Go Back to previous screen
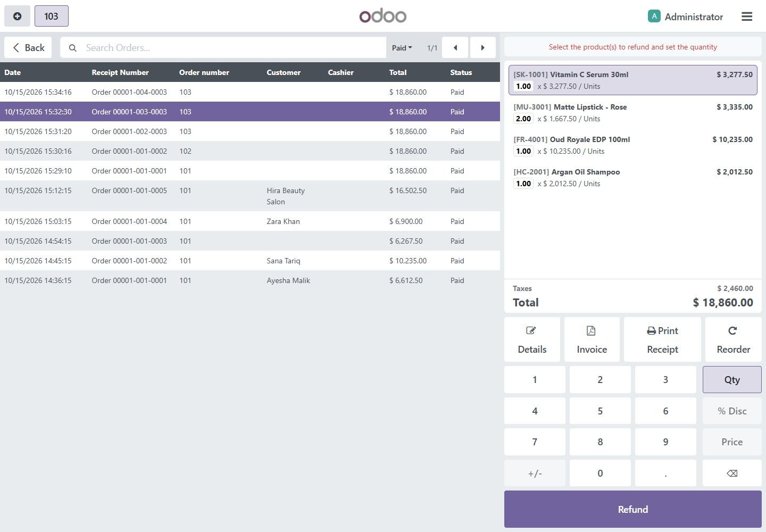The height and width of the screenshot is (532, 766). coord(28,47)
